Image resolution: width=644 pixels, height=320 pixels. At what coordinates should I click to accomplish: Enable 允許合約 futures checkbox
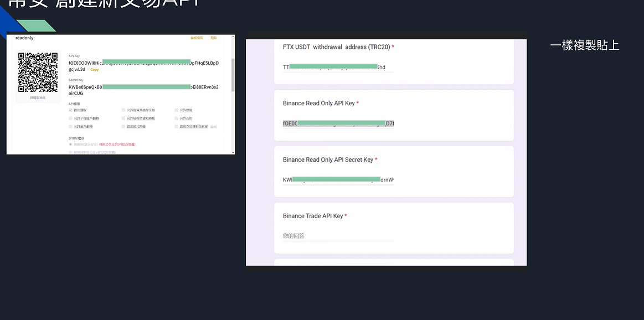pos(176,118)
